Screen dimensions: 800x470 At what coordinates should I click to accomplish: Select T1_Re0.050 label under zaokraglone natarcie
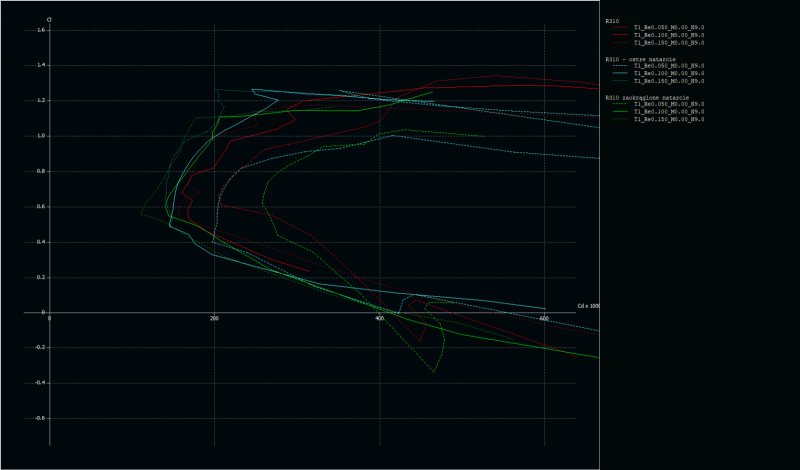point(669,104)
